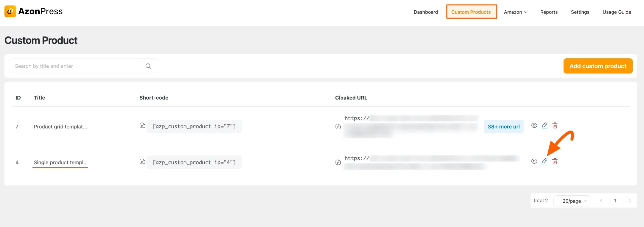Delete the Product grid template row

click(555, 125)
